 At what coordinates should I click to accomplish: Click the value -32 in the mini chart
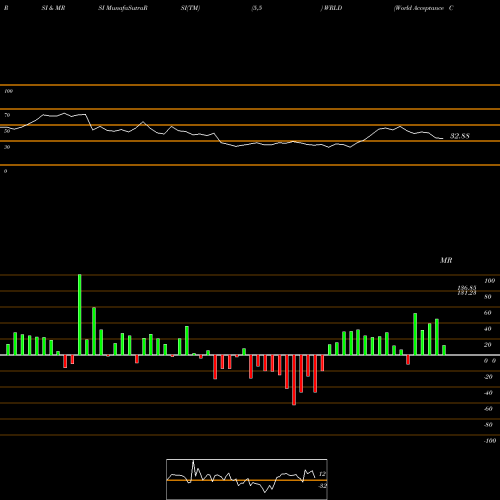(x=322, y=486)
